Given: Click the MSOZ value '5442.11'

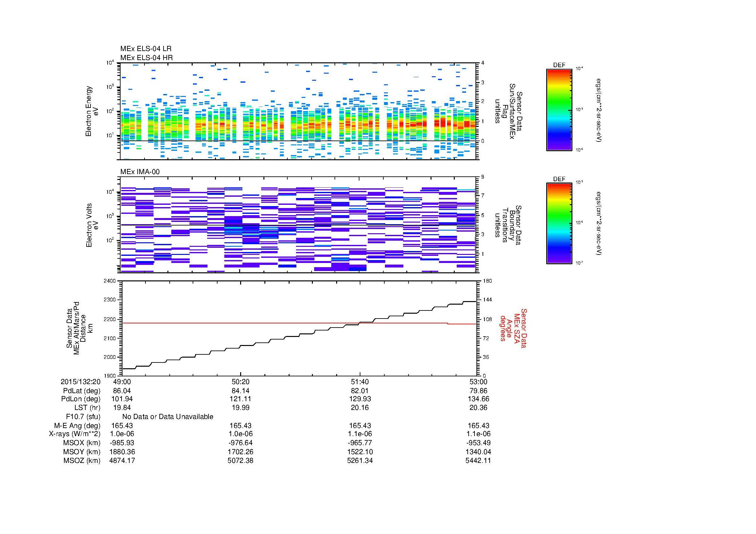Looking at the screenshot, I should (478, 461).
